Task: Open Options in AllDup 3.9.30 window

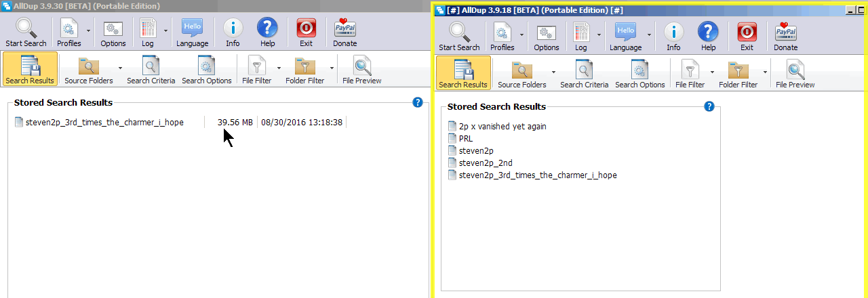Action: click(113, 33)
